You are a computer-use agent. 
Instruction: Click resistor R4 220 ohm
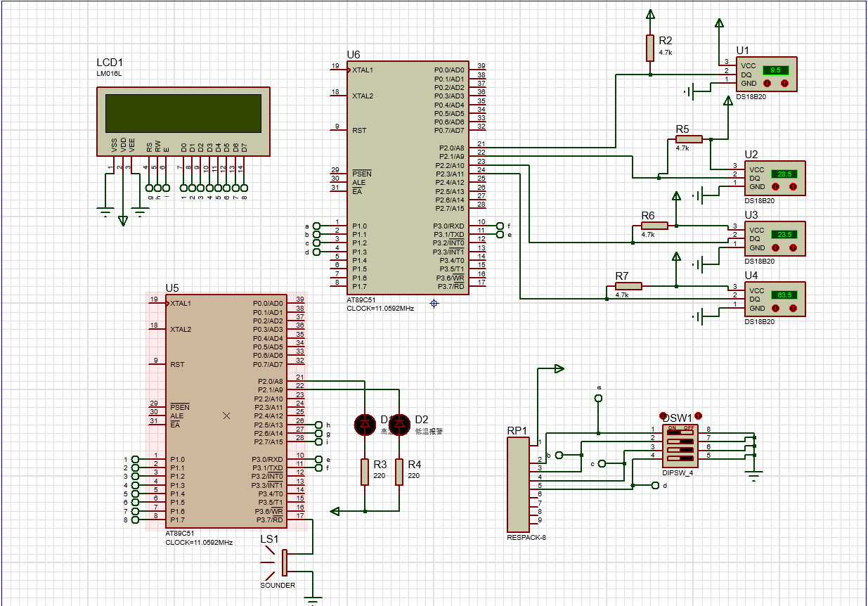pos(400,472)
